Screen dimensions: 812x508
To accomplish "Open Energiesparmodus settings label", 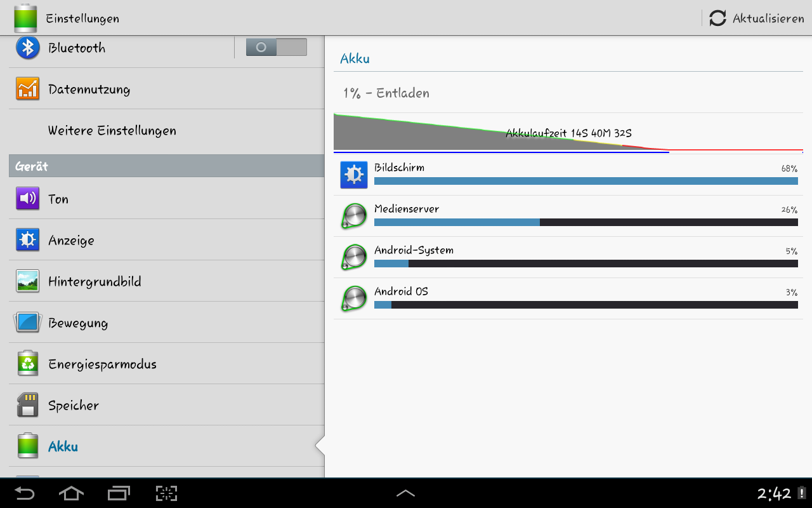I will [x=102, y=364].
